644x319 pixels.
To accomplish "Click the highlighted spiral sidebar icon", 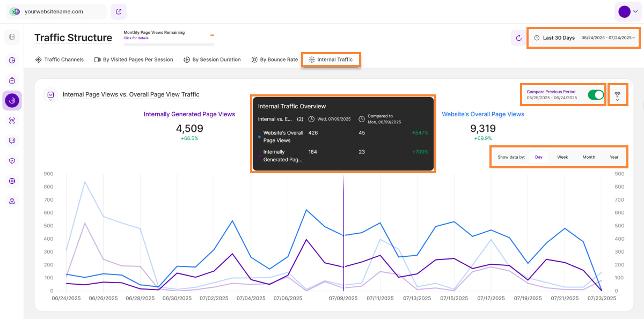I will pyautogui.click(x=12, y=100).
